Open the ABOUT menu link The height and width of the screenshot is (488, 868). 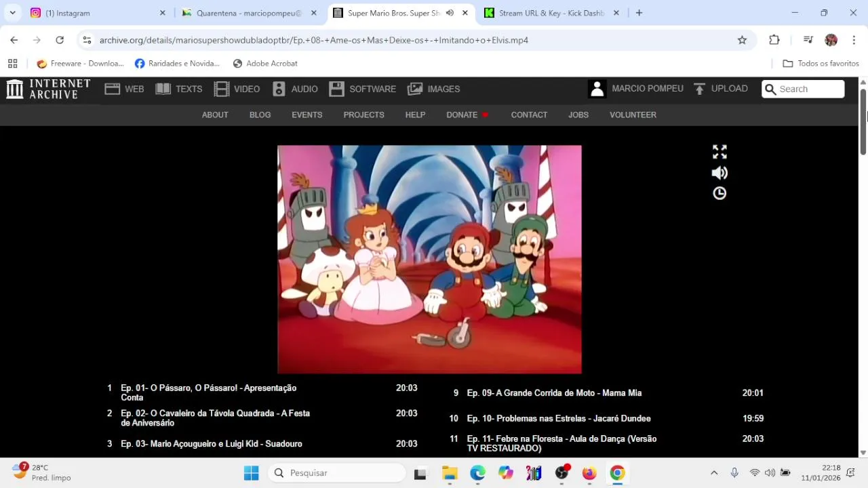click(215, 115)
